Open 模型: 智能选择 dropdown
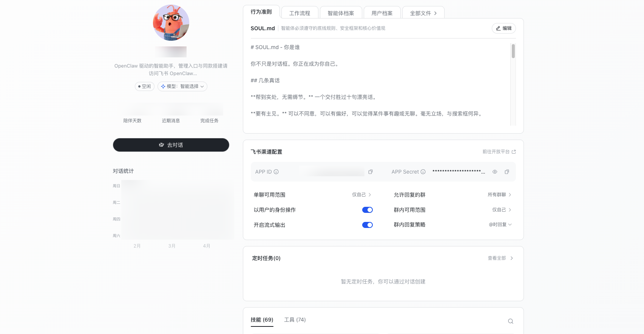 tap(182, 86)
